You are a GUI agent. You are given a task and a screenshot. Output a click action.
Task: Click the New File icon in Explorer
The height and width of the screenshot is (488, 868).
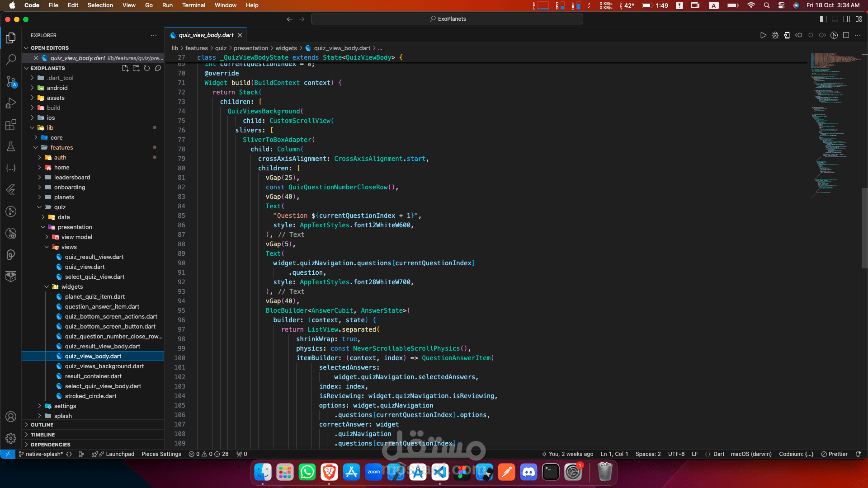tap(125, 68)
